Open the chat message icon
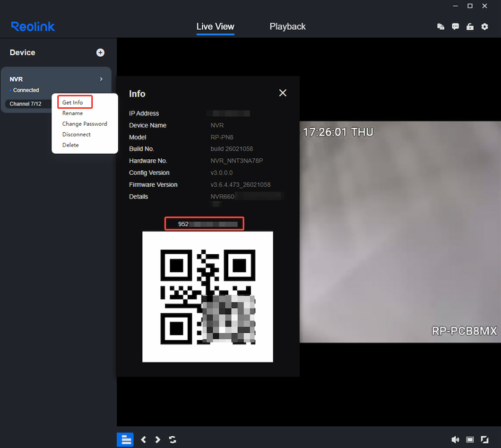 pyautogui.click(x=455, y=26)
